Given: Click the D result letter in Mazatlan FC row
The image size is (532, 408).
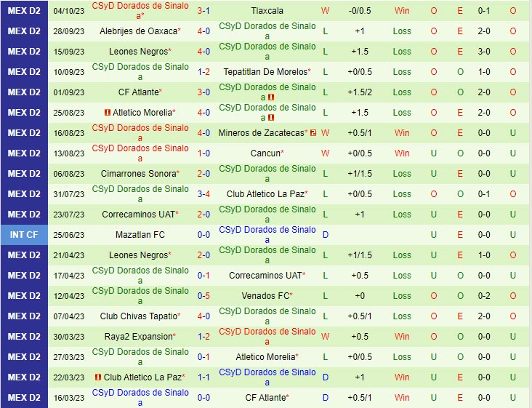Looking at the screenshot, I should pyautogui.click(x=325, y=235).
